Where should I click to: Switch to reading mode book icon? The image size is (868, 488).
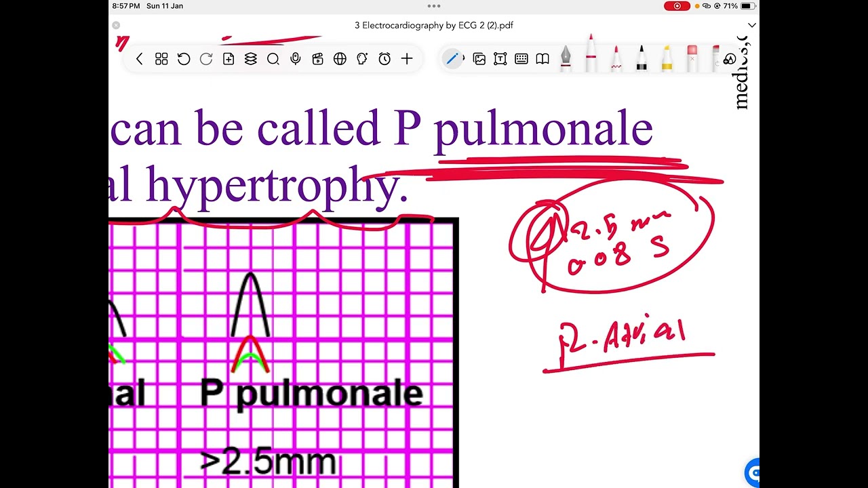point(542,59)
